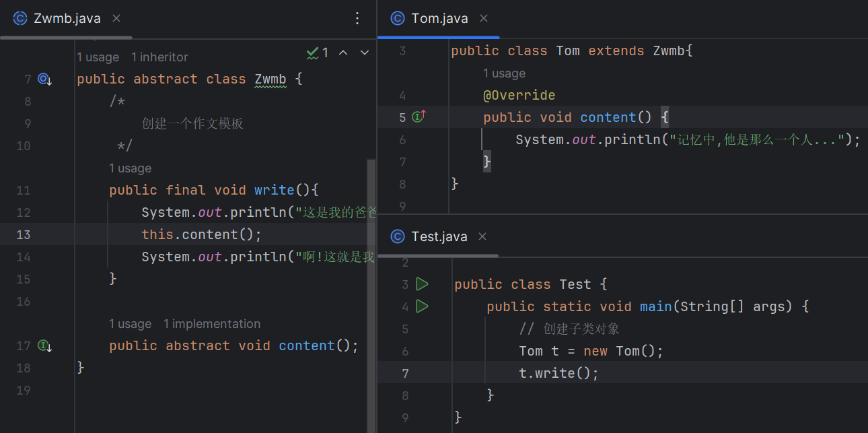Switch to the Test.java tab
Viewport: 868px width, 433px height.
[x=439, y=236]
